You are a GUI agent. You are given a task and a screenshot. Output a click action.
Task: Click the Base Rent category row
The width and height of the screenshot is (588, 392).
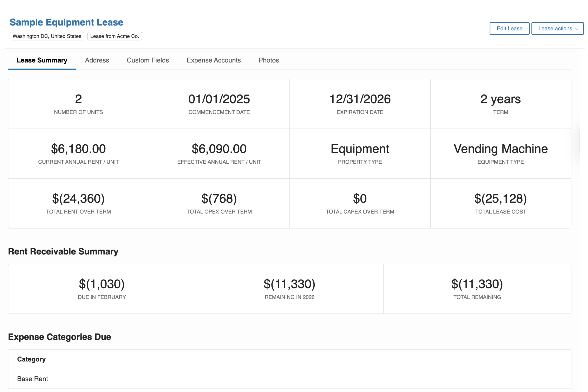click(x=33, y=379)
